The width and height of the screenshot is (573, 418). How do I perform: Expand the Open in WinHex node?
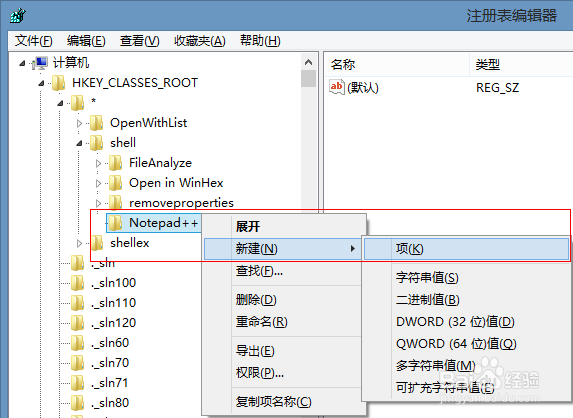(x=98, y=183)
